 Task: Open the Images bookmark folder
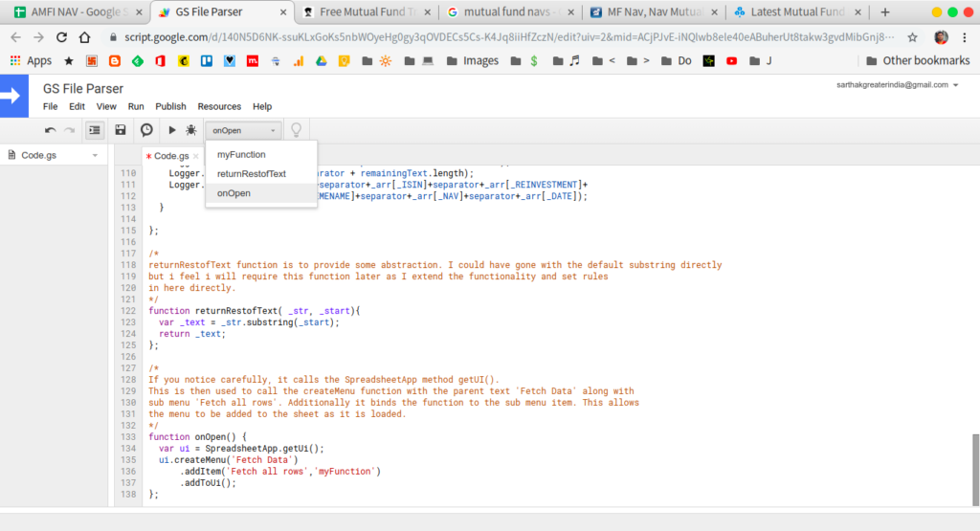(x=473, y=60)
